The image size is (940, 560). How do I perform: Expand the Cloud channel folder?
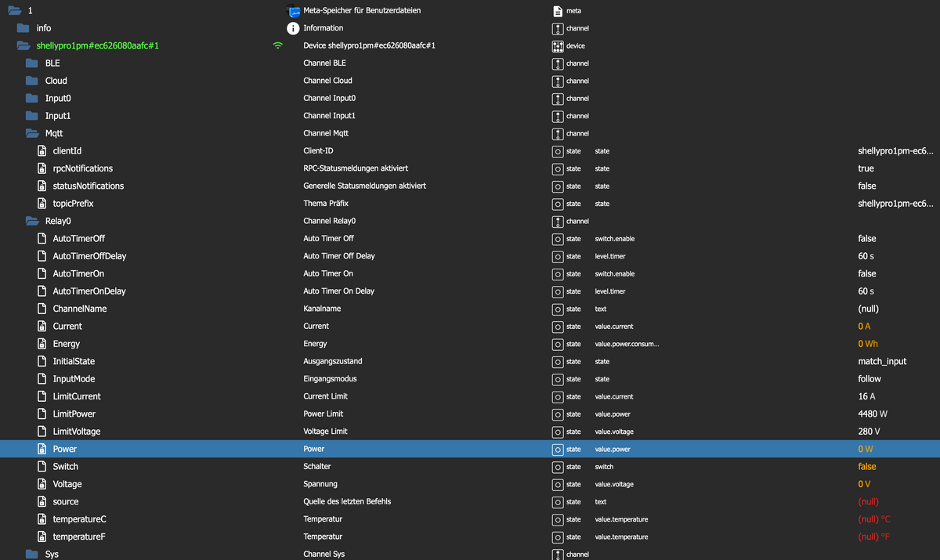click(x=31, y=81)
